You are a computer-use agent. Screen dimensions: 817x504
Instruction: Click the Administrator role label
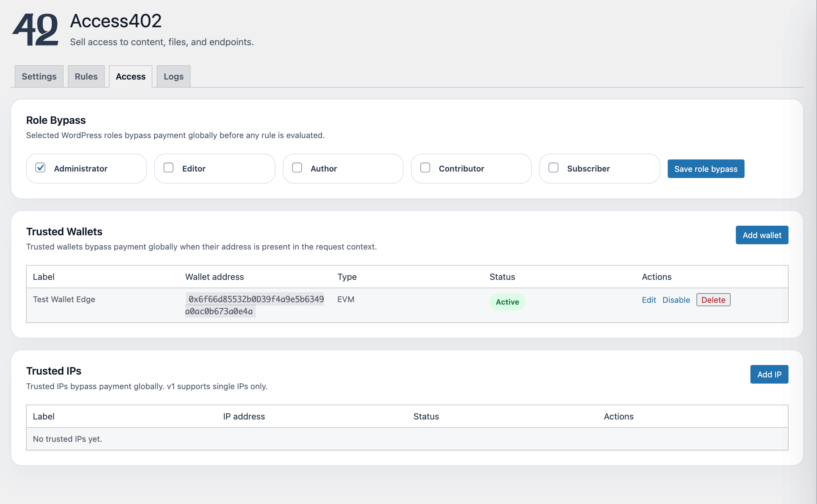coord(81,169)
